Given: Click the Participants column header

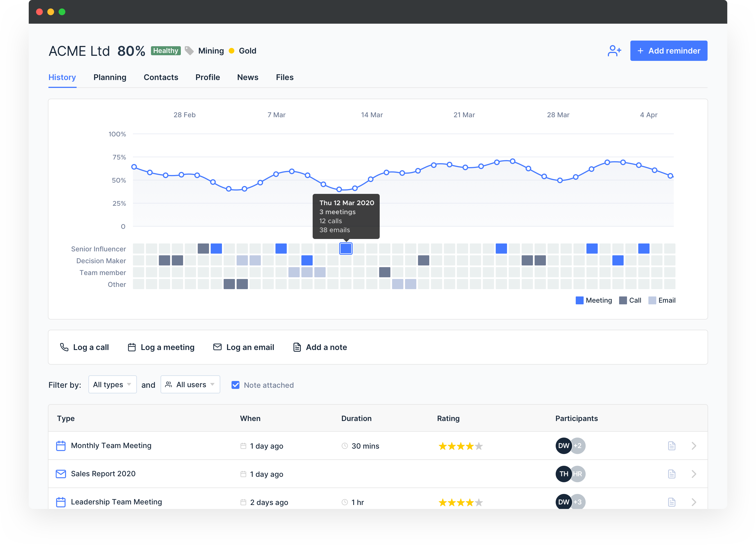Looking at the screenshot, I should [x=576, y=418].
